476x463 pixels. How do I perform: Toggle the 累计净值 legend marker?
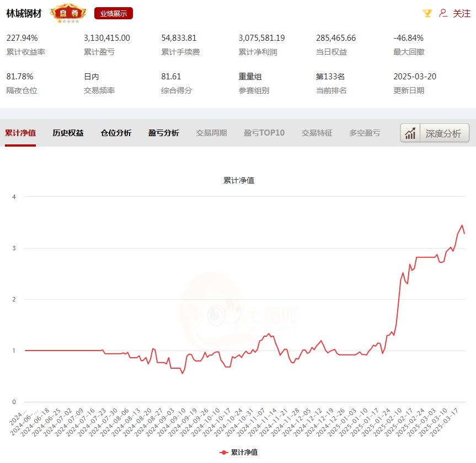[x=224, y=453]
